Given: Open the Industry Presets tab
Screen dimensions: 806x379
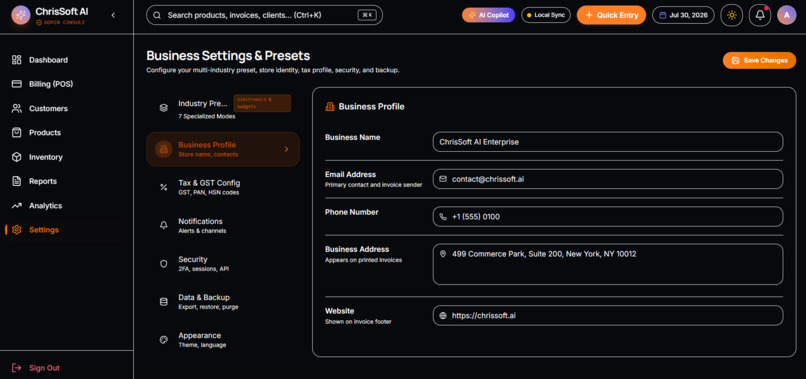Looking at the screenshot, I should (x=223, y=108).
